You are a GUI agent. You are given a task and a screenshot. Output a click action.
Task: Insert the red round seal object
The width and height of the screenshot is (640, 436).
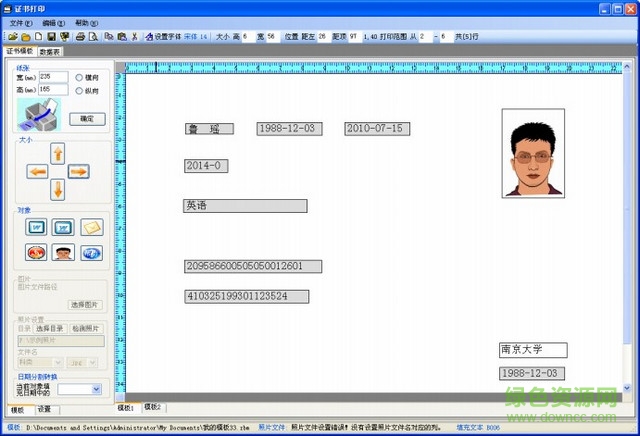click(x=36, y=253)
